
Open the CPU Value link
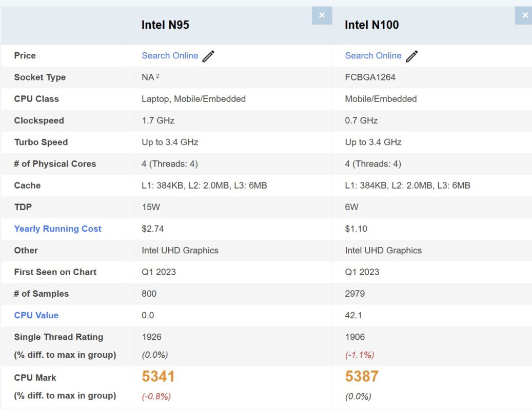coord(36,316)
